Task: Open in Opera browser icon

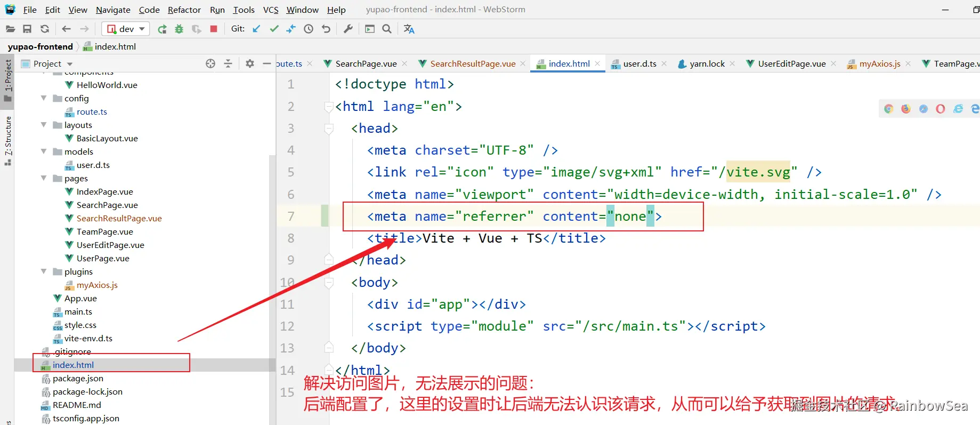Action: pos(941,109)
